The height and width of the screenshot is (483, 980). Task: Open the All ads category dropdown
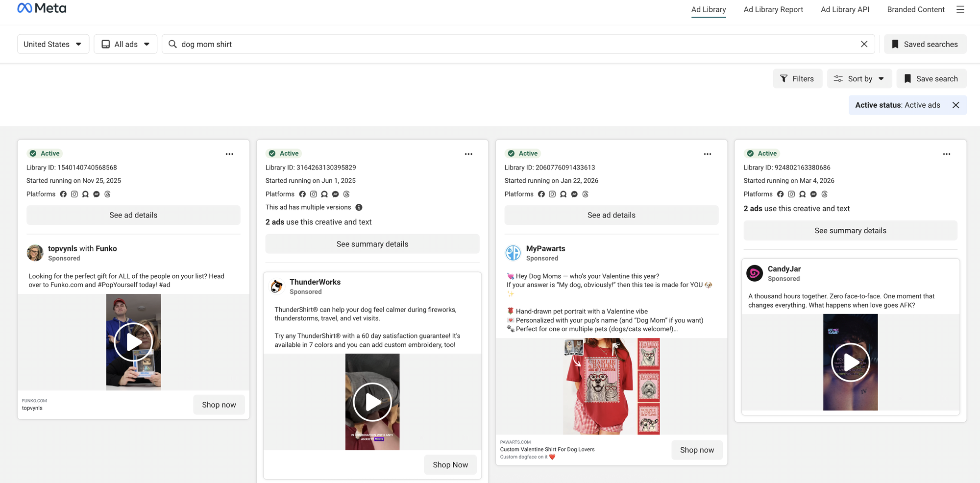pyautogui.click(x=125, y=44)
